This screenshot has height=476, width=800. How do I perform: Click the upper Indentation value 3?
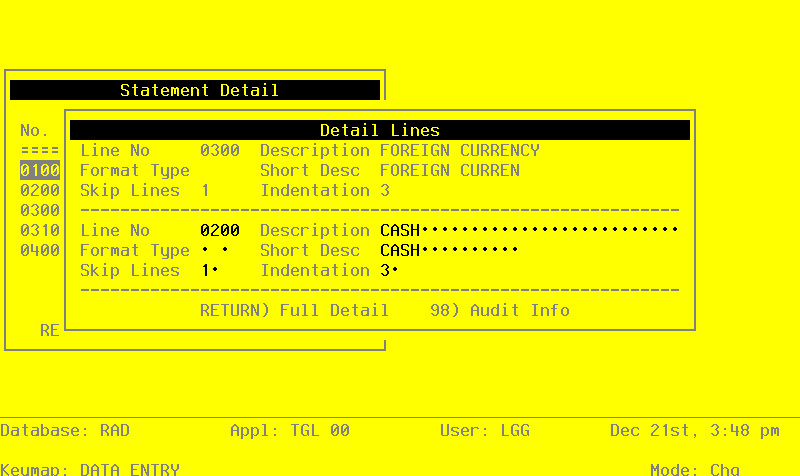(385, 190)
